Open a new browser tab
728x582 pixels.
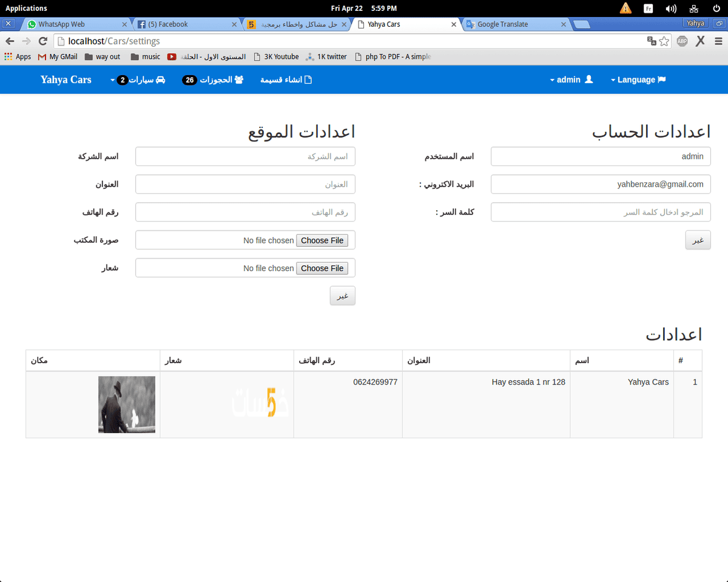[582, 24]
